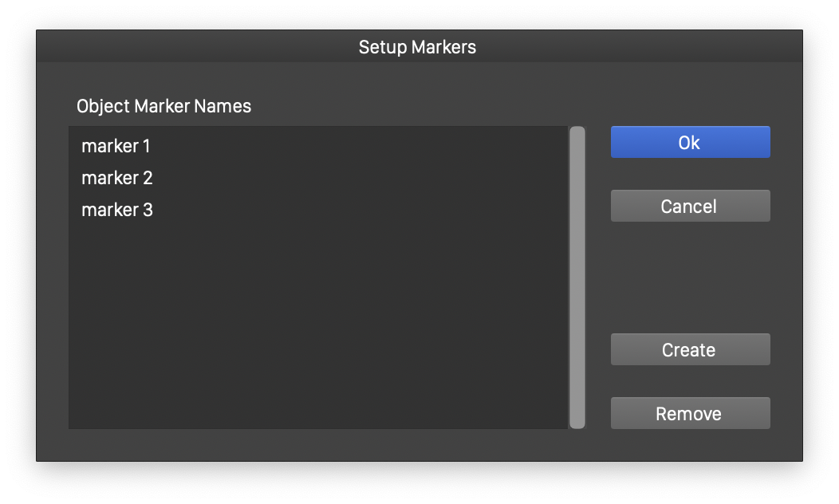
Task: Click the bottom end of the scrollbar
Action: pyautogui.click(x=577, y=421)
